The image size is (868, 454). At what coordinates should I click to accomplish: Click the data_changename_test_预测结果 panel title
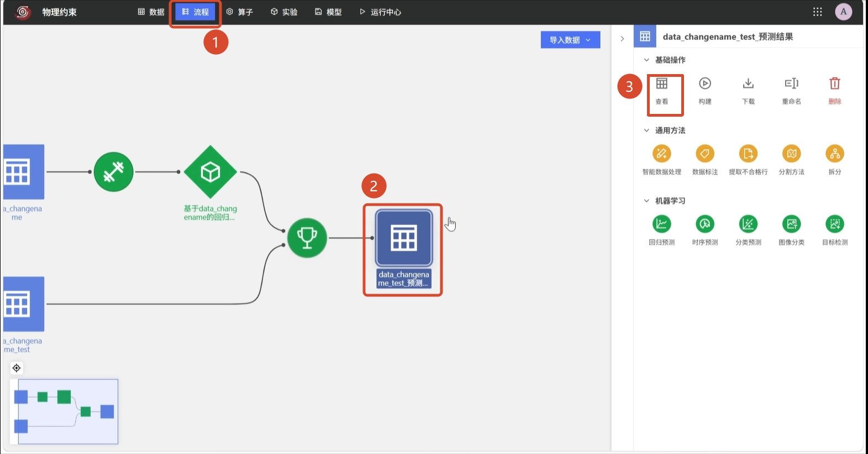(x=728, y=36)
